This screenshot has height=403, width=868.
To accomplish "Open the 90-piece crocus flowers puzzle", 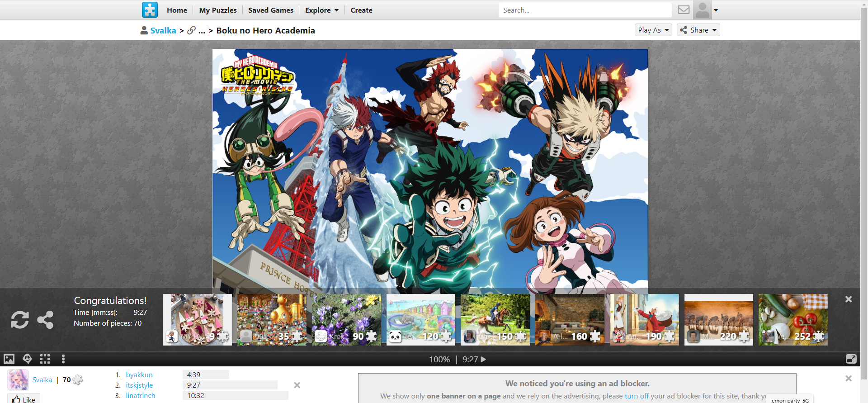I will [x=346, y=320].
